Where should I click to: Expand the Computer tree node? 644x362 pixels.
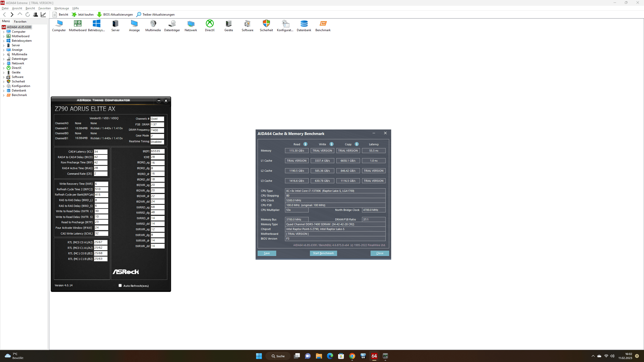pyautogui.click(x=4, y=32)
